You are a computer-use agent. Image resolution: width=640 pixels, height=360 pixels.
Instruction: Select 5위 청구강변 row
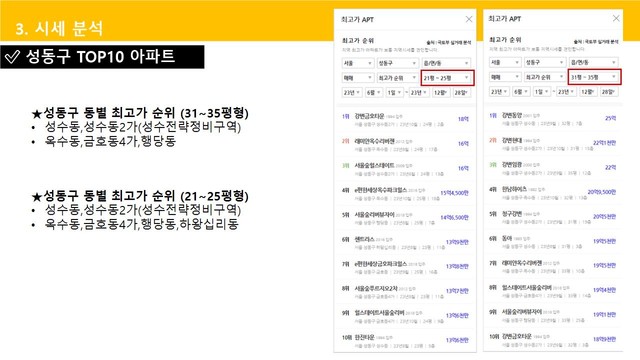[553, 217]
